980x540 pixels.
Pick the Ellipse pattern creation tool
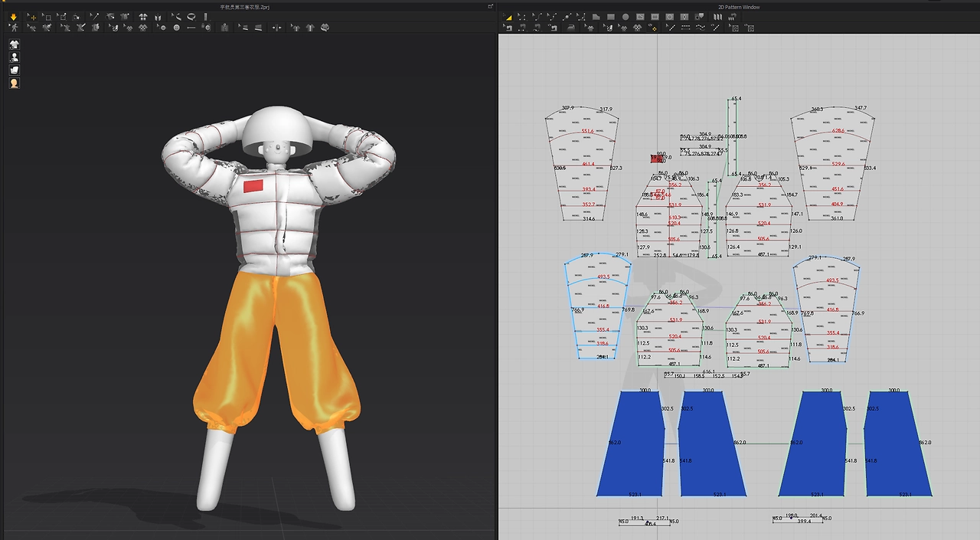pos(626,17)
